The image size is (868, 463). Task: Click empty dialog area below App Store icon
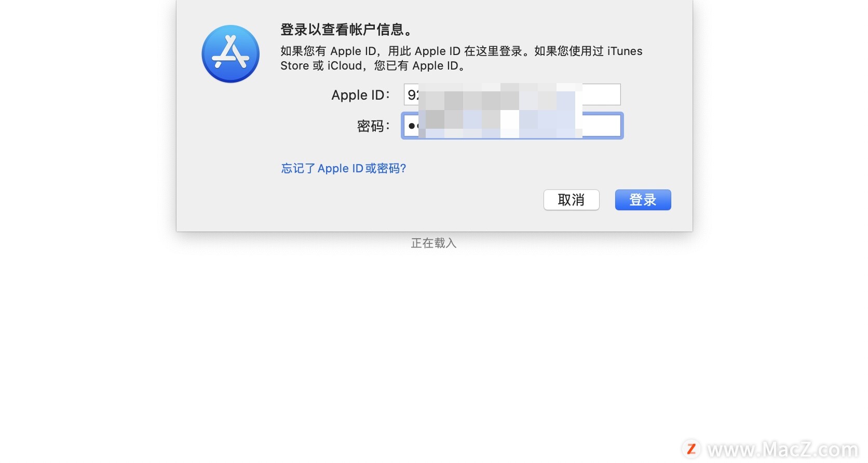tap(230, 156)
